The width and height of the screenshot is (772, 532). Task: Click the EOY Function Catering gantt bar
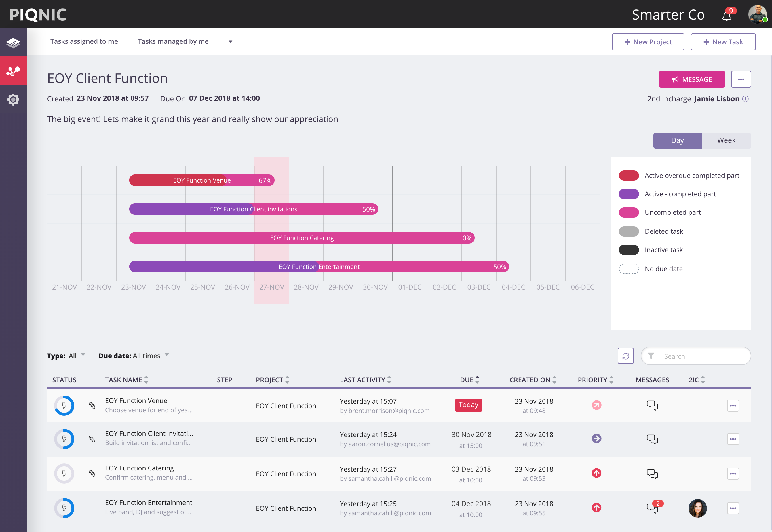pos(302,238)
